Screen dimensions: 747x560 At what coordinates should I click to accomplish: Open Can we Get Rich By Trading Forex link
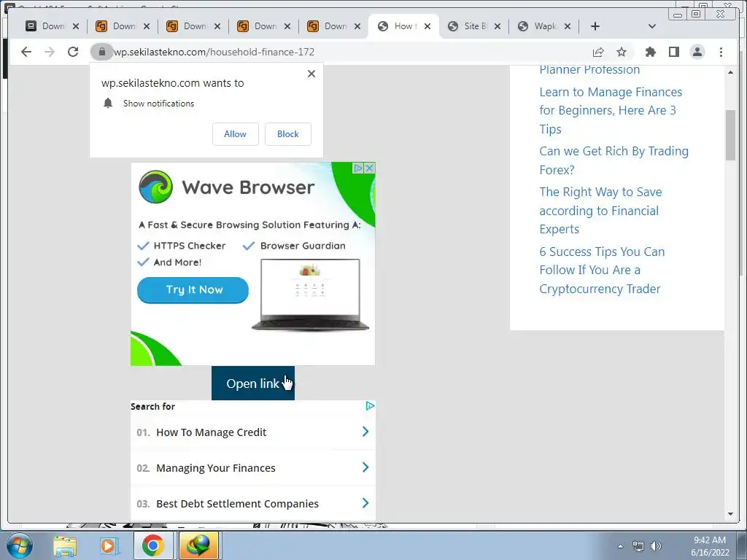click(614, 160)
